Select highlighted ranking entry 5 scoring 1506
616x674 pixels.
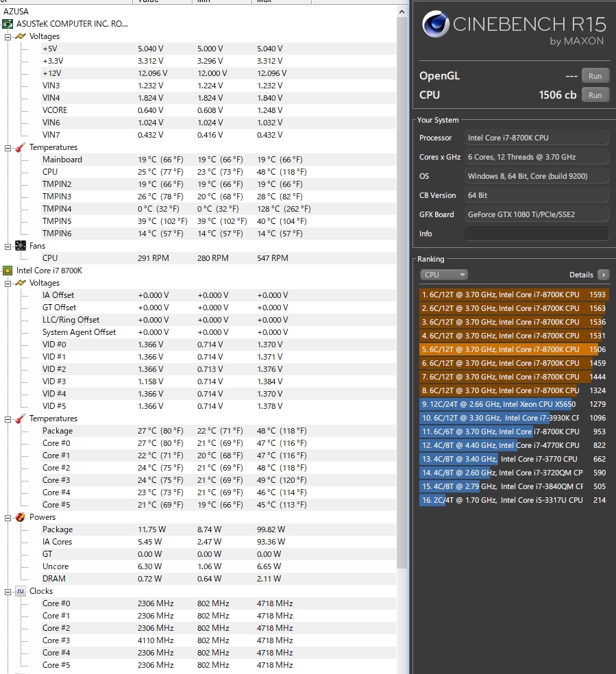[514, 349]
